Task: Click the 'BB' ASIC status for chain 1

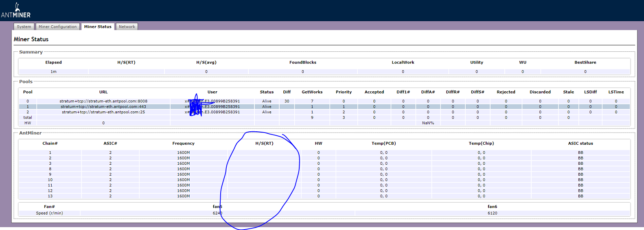Action: point(580,153)
